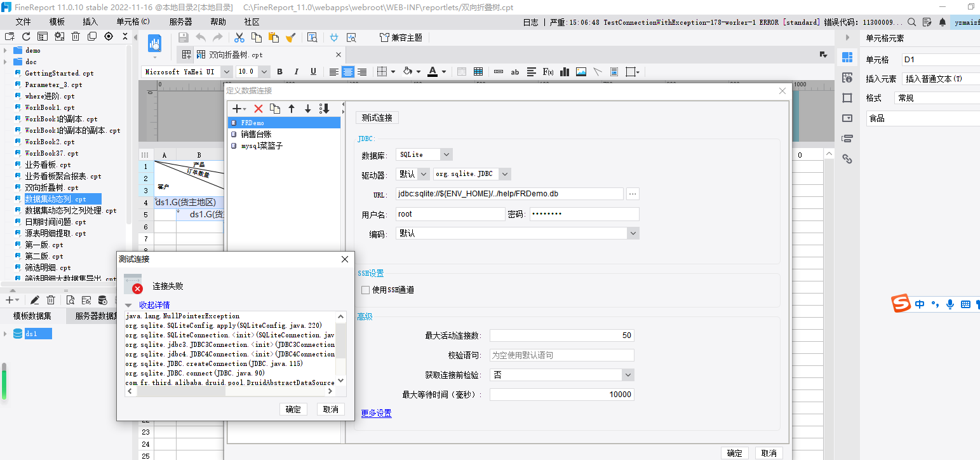Click the format painter brush icon
Image resolution: width=980 pixels, height=460 pixels.
point(290,37)
